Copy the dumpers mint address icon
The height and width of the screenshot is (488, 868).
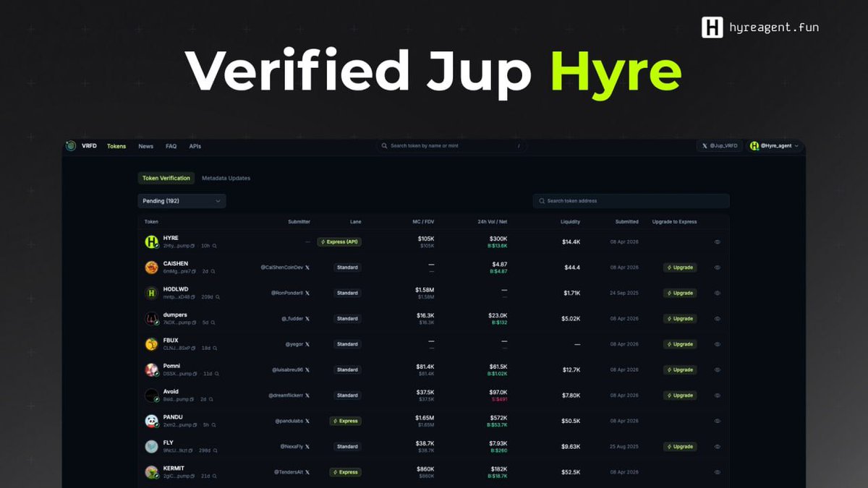click(193, 322)
